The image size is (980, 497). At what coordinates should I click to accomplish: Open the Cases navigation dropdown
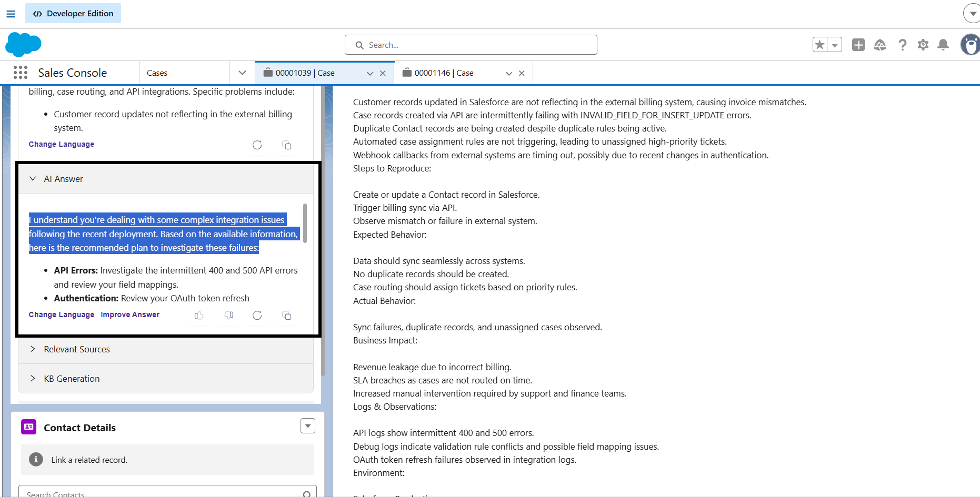(x=242, y=73)
